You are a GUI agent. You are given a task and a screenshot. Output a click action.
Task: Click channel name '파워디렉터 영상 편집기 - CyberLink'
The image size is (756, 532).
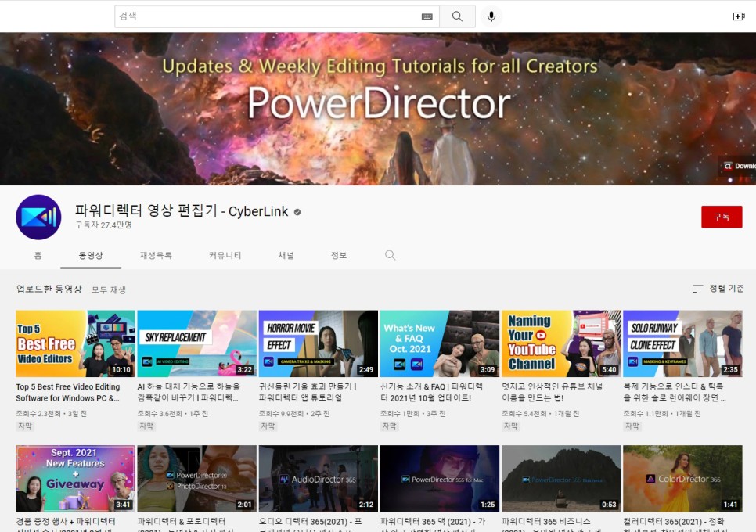point(182,211)
